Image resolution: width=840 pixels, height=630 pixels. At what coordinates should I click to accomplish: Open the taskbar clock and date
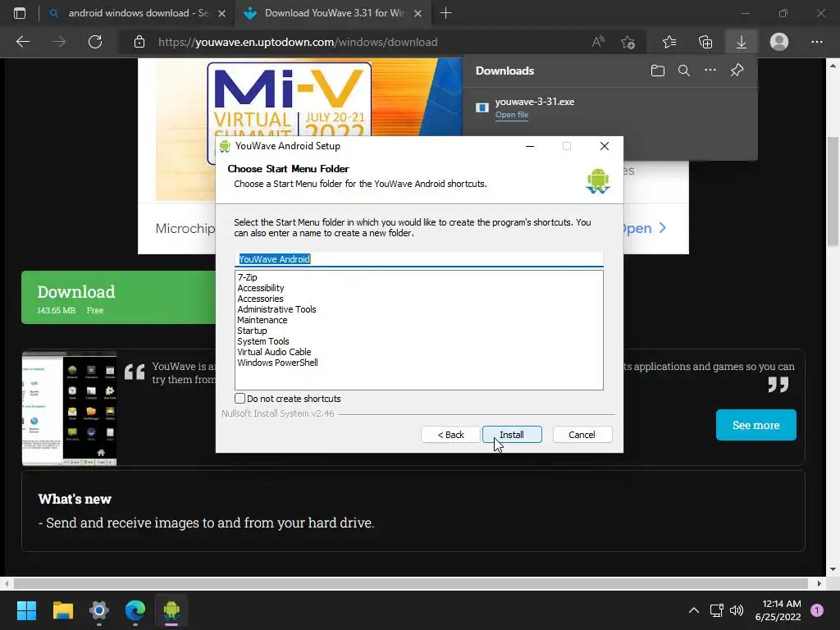tap(778, 610)
